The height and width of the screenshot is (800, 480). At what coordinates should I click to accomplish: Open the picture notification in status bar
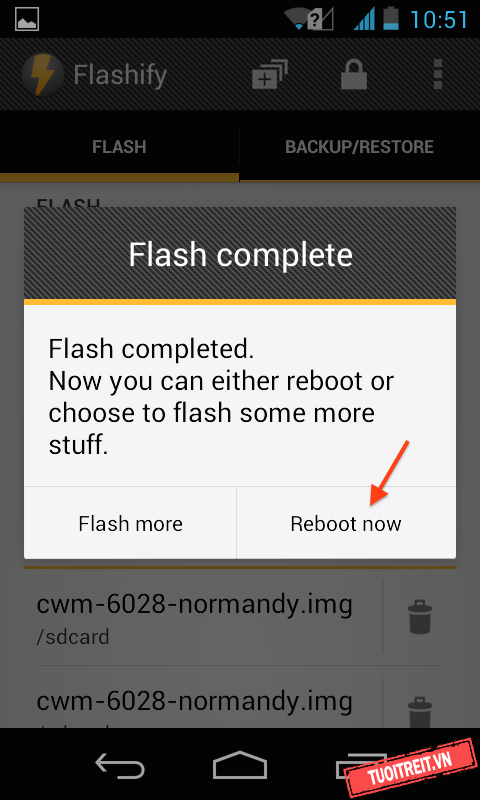27,19
